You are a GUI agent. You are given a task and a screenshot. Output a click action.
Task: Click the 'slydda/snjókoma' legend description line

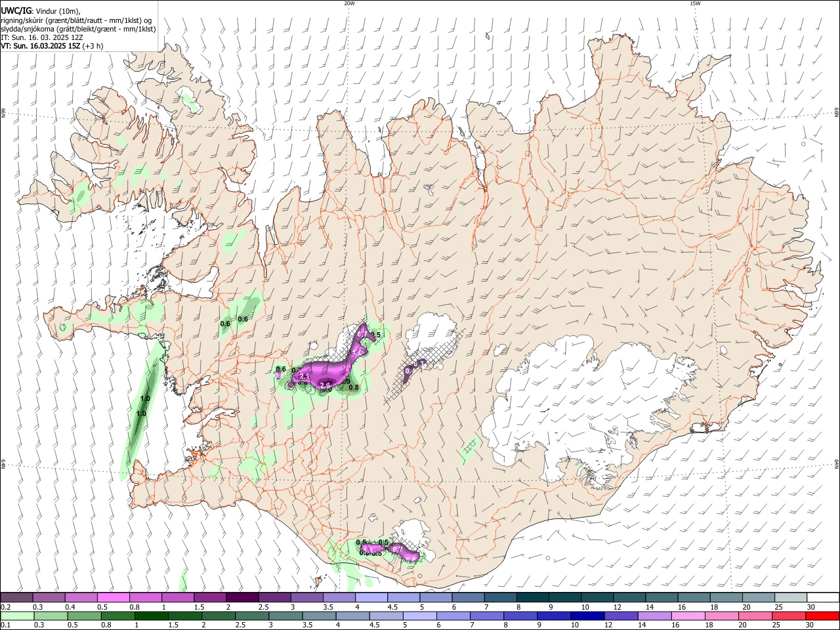coord(78,29)
